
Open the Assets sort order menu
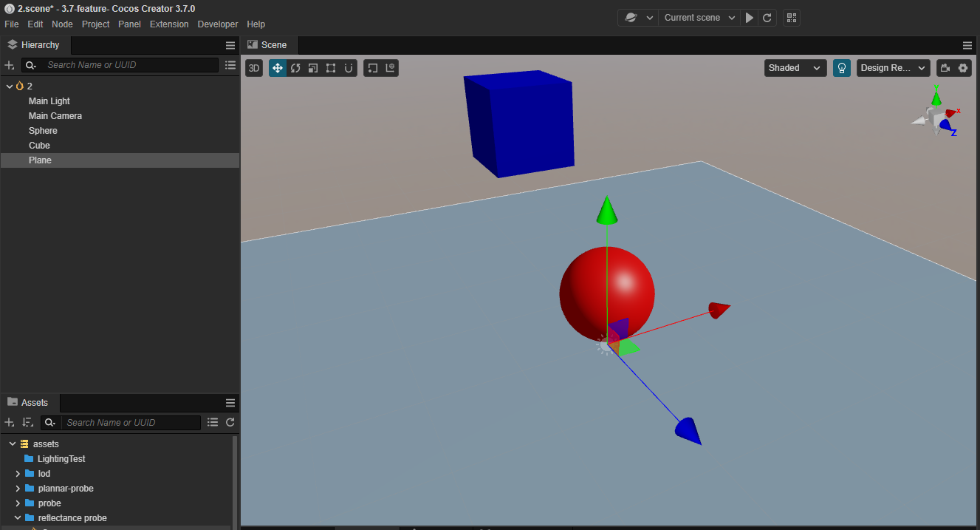[27, 423]
